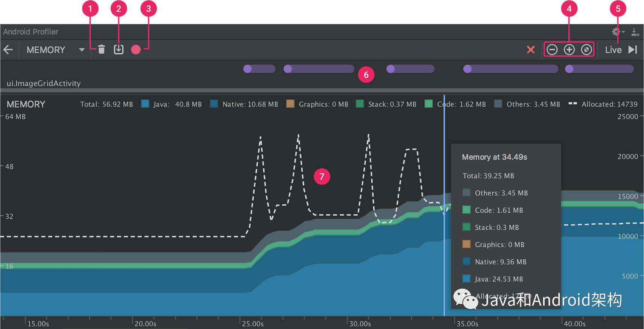644x329 pixels.
Task: Click the Allocated: 14739 legend entry
Action: tap(603, 104)
